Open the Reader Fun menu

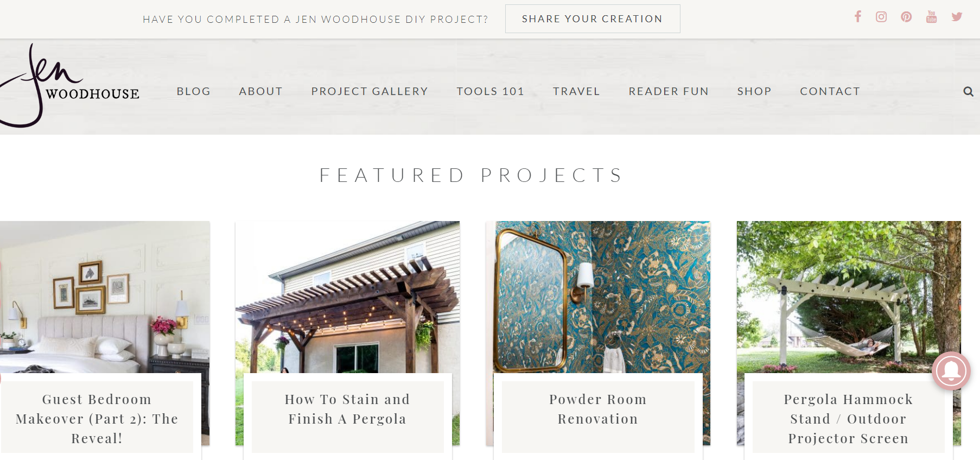(669, 91)
